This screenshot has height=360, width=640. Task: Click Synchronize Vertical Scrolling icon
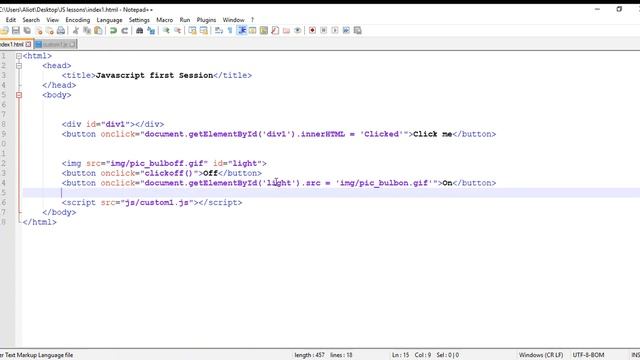[x=192, y=31]
